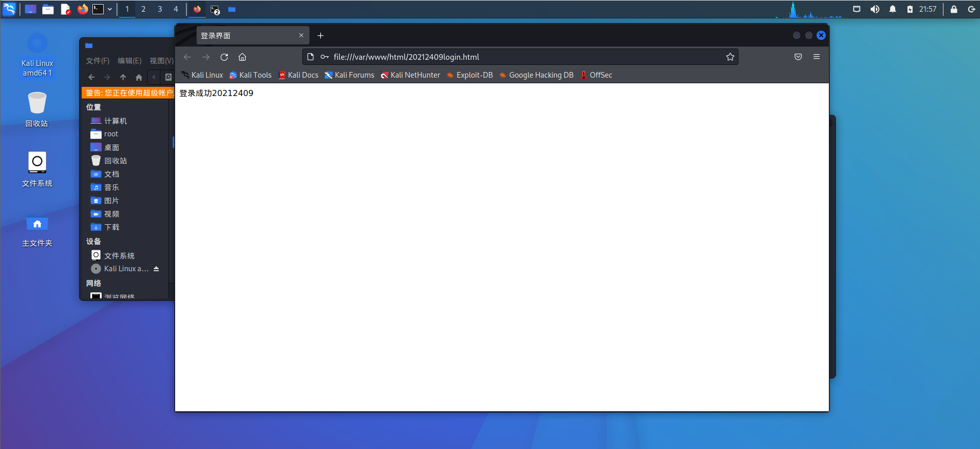Open a new Firefox tab
This screenshot has height=449, width=980.
(320, 35)
